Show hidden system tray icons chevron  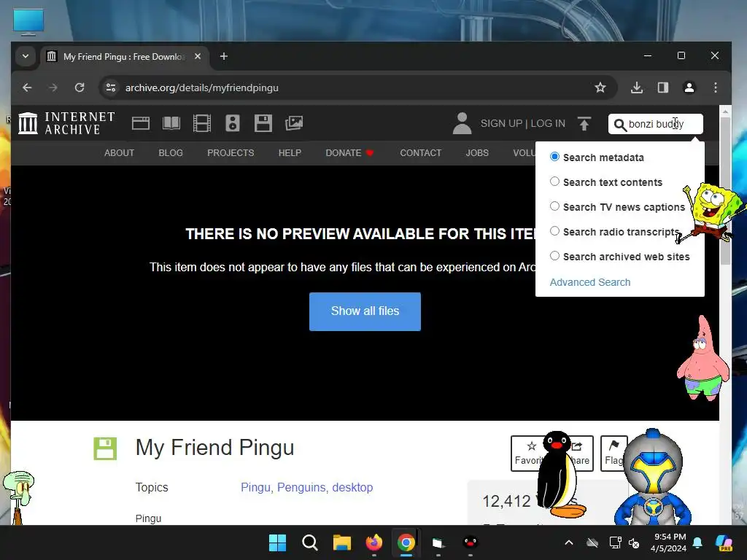click(x=569, y=542)
